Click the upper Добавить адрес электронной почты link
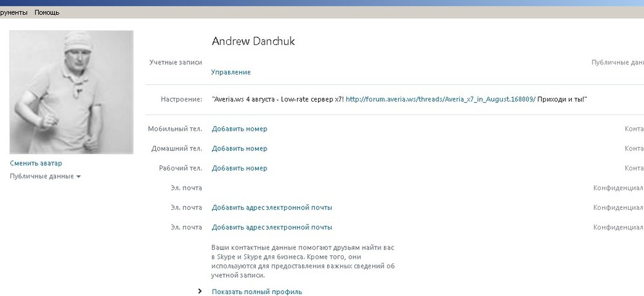 click(272, 208)
